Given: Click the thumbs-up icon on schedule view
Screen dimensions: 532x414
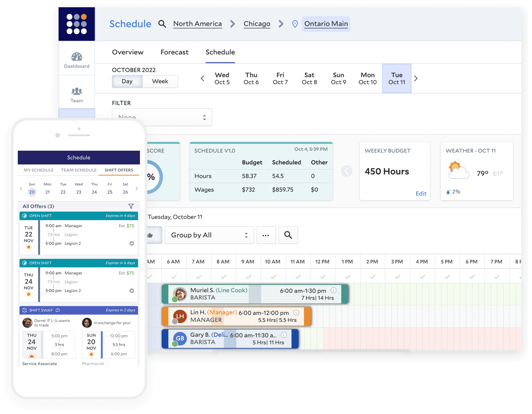Looking at the screenshot, I should 157,235.
